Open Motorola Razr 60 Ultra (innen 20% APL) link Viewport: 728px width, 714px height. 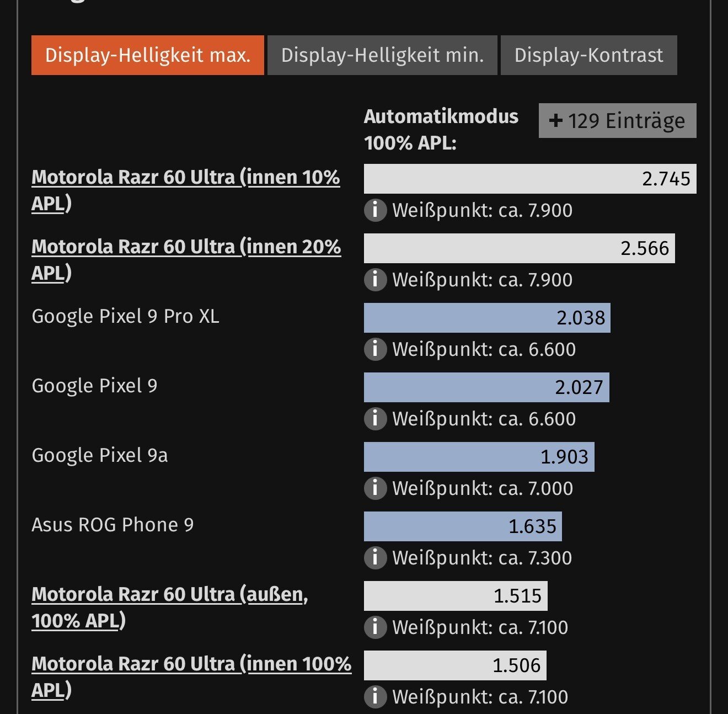coord(186,247)
